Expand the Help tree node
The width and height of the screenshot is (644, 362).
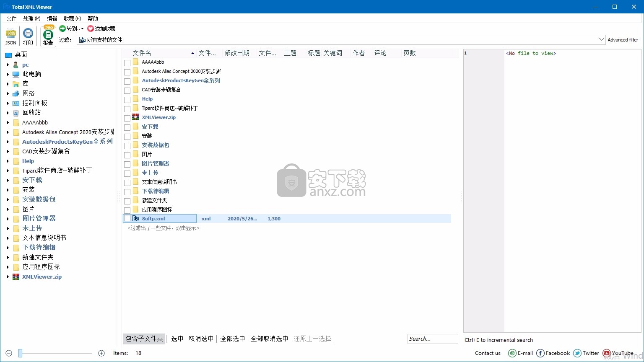click(8, 161)
